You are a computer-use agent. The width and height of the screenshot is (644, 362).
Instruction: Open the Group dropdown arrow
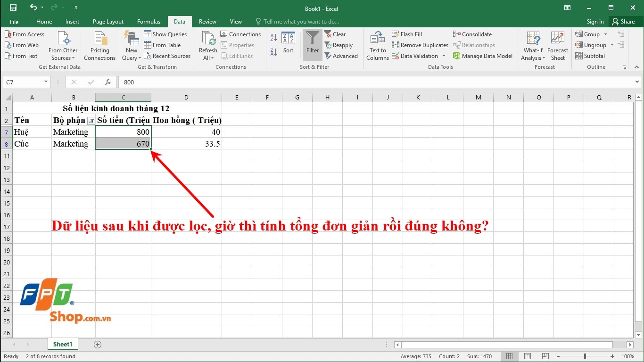606,34
